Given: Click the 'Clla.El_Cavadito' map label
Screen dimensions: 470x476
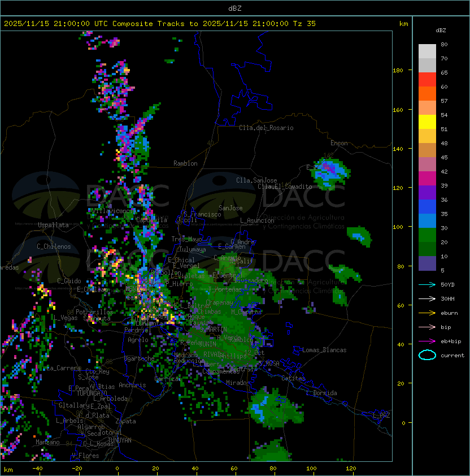Looking at the screenshot, I should pyautogui.click(x=285, y=187).
